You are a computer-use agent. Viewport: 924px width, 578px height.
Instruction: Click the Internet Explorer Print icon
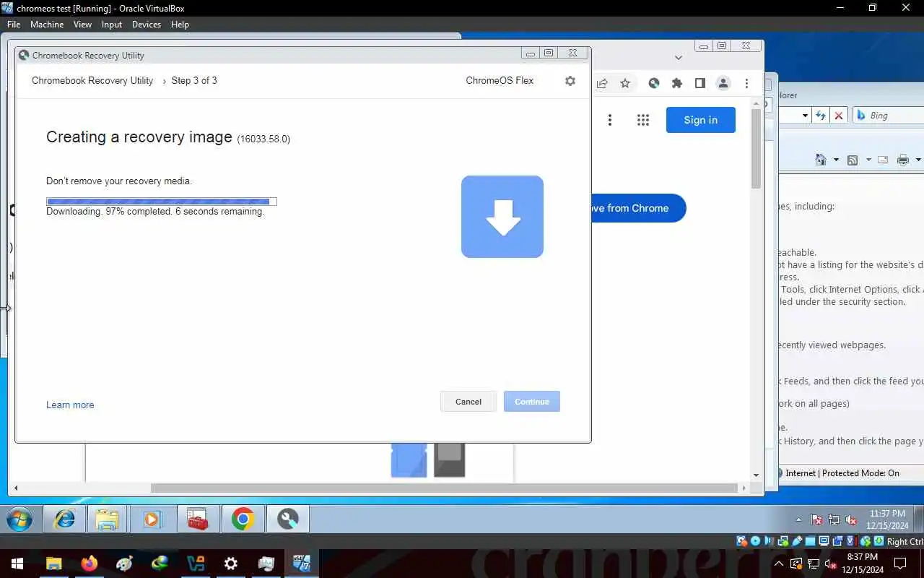click(902, 160)
